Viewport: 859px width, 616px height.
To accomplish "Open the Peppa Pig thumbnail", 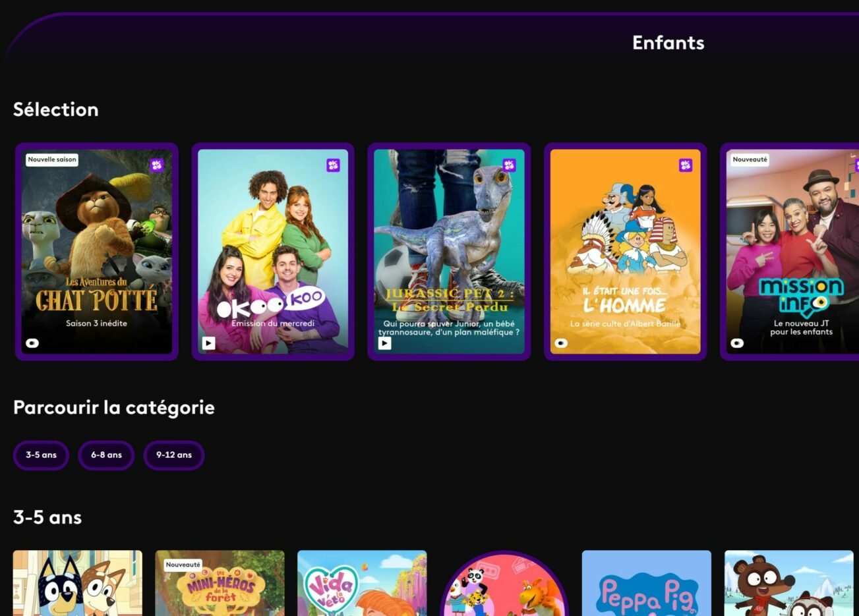I will (x=647, y=583).
